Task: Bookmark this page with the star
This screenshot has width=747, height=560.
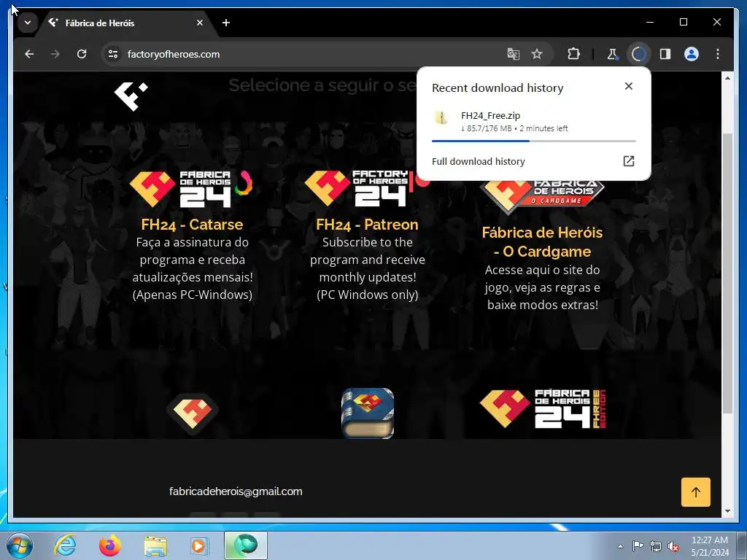Action: (537, 54)
